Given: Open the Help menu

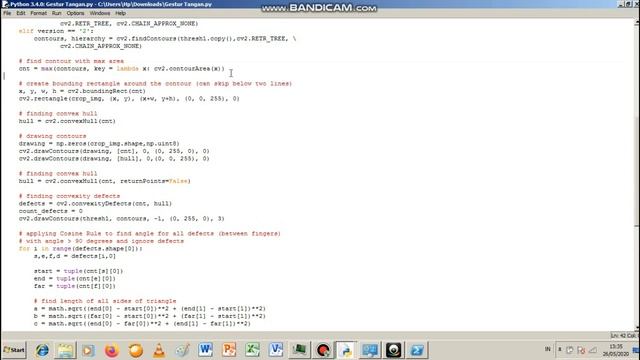Looking at the screenshot, I should pyautogui.click(x=120, y=13).
